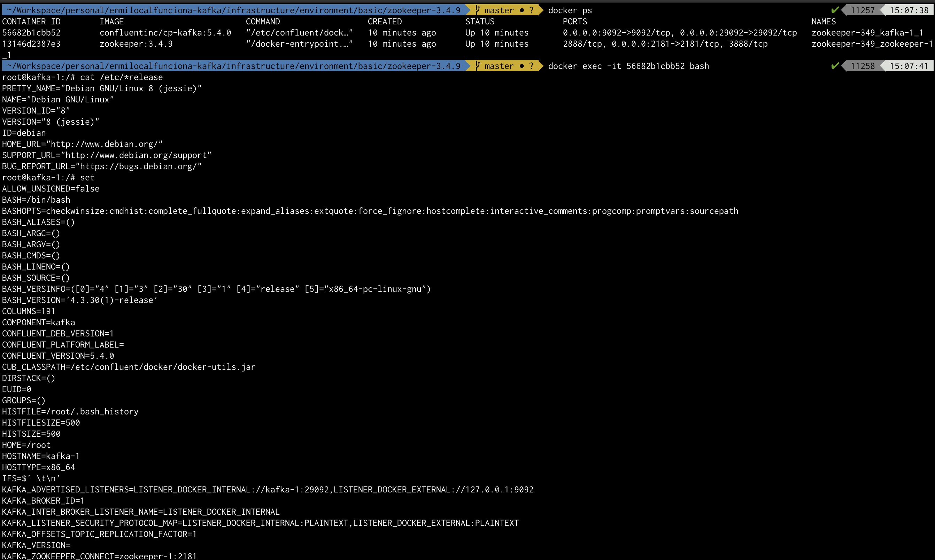Click the dirty-state dot in the first master segment
Viewport: 935px width, 560px height.
coord(521,10)
